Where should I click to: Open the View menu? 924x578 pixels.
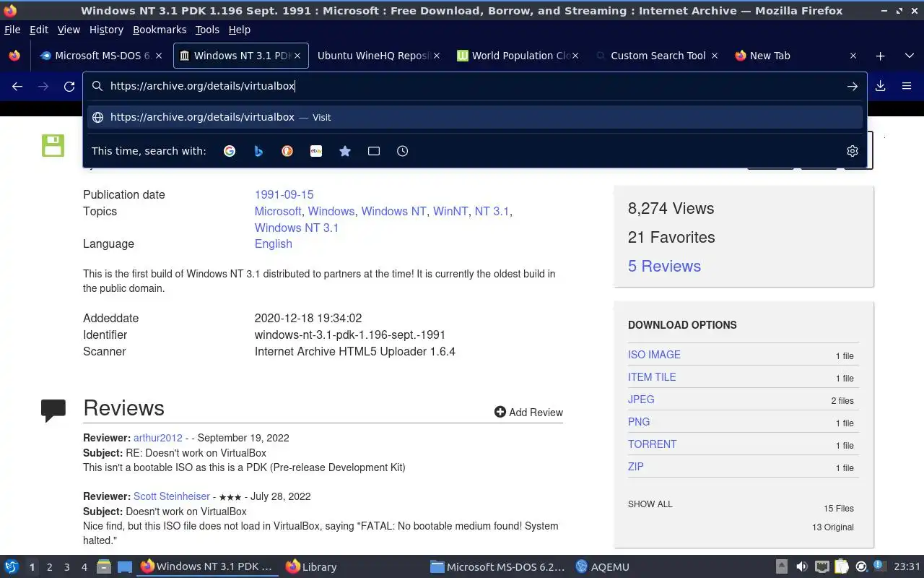click(x=69, y=30)
